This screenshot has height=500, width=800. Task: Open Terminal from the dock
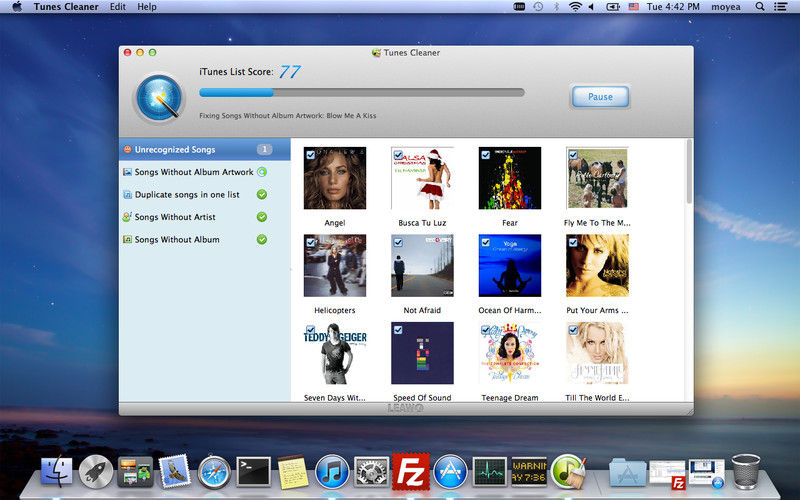pyautogui.click(x=254, y=471)
